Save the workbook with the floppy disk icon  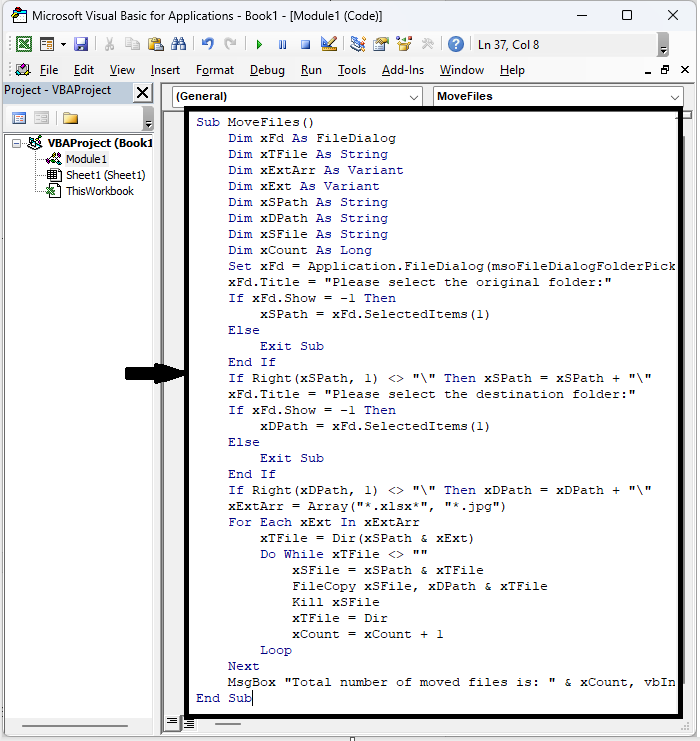coord(81,44)
